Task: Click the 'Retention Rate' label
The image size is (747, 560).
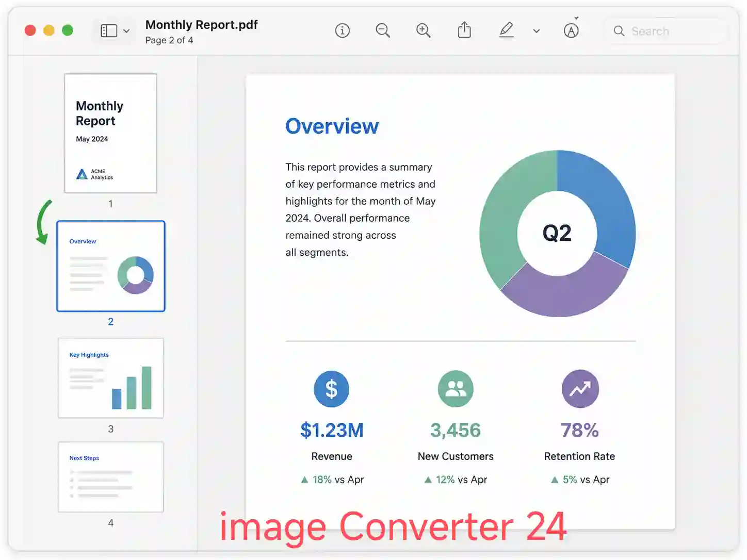Action: click(x=579, y=456)
